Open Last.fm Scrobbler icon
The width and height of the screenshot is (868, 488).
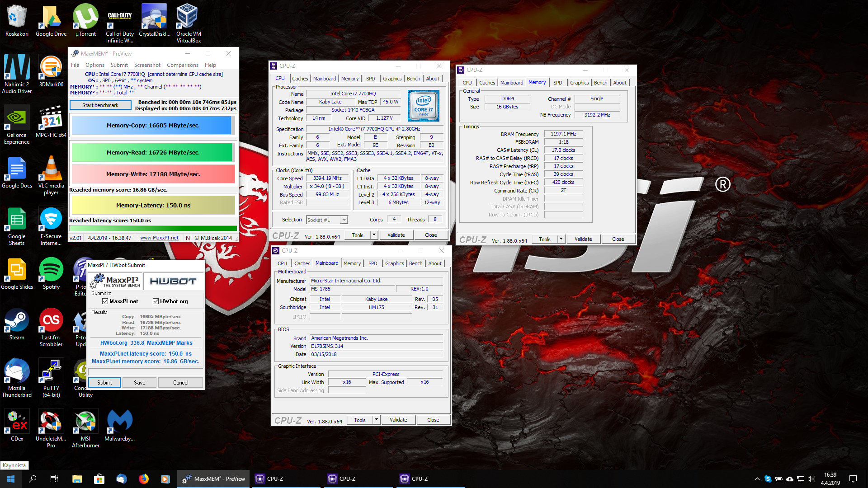point(51,328)
